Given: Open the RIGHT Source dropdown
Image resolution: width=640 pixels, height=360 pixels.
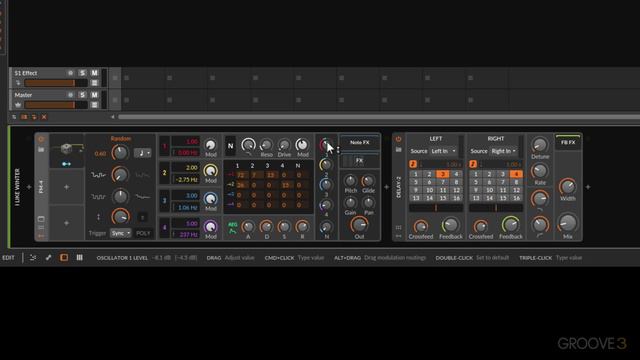Looking at the screenshot, I should (x=504, y=151).
